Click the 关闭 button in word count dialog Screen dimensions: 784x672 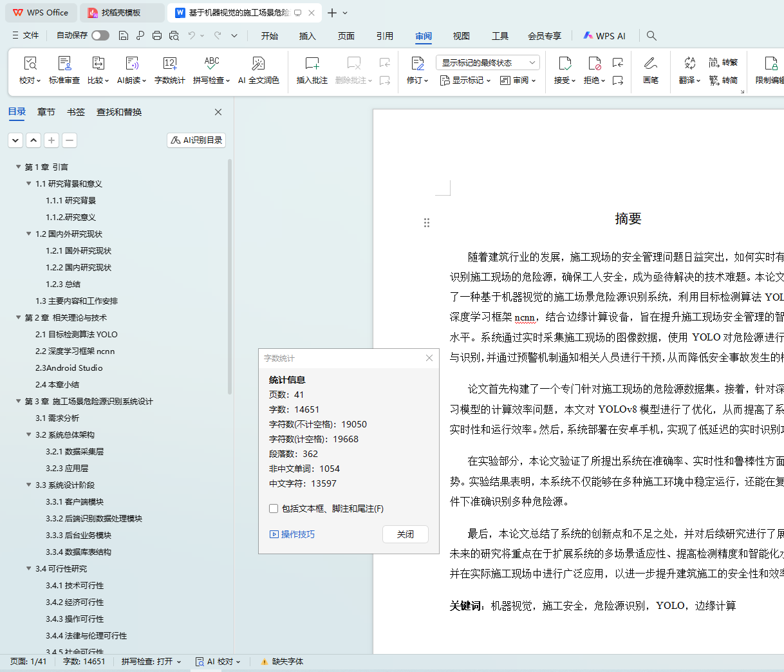coord(405,534)
